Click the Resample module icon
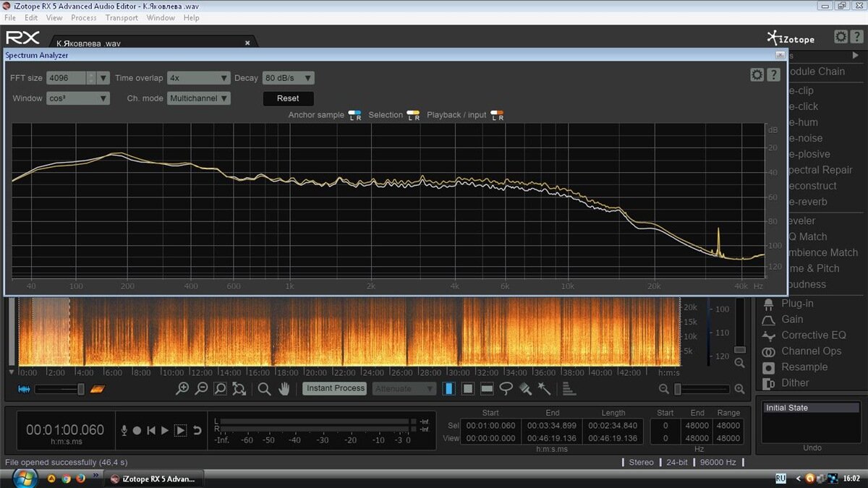 (768, 367)
